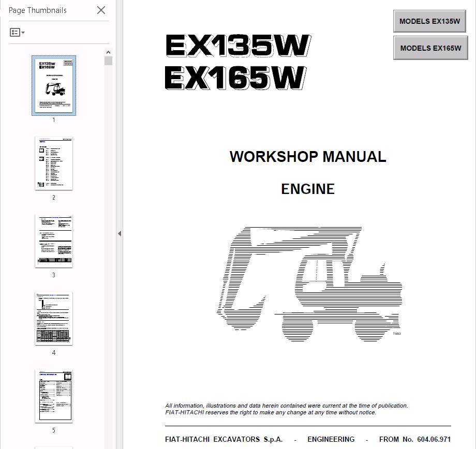Click the MODELS EX135W button
The width and height of the screenshot is (476, 449).
click(429, 21)
